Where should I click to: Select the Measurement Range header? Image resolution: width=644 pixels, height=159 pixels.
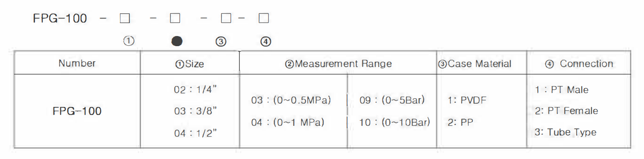338,64
